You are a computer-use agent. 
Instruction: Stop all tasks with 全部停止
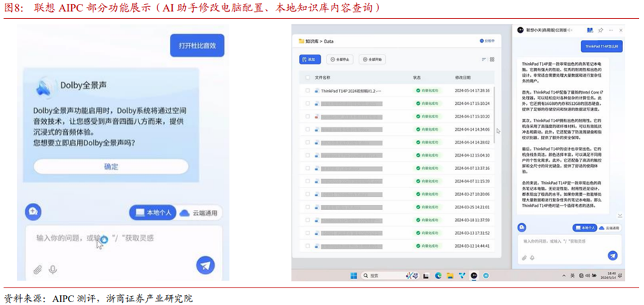(340, 59)
